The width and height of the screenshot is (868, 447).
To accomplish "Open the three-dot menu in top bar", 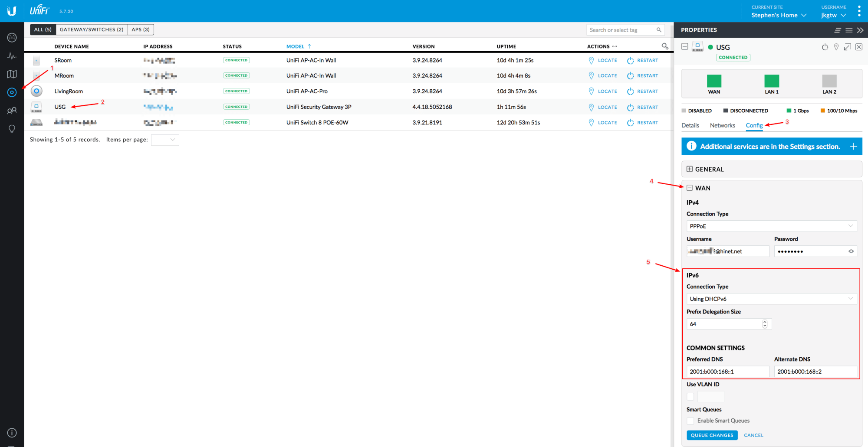I will point(859,11).
